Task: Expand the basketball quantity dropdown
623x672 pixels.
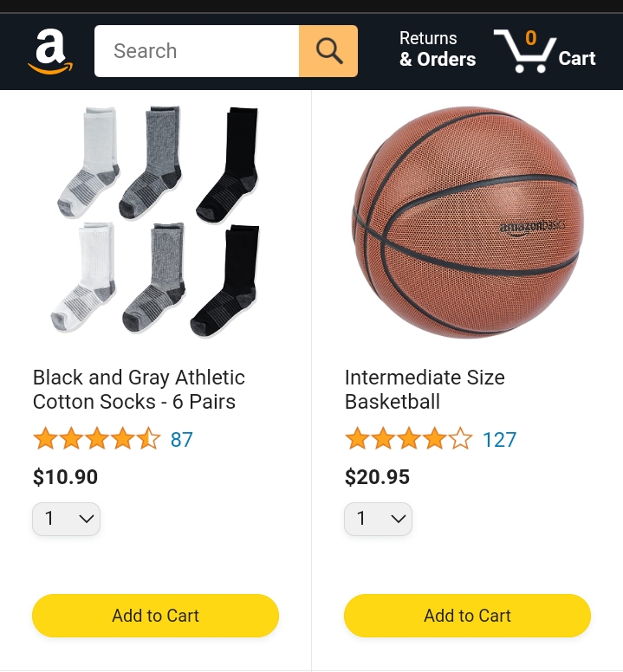Action: [x=378, y=519]
